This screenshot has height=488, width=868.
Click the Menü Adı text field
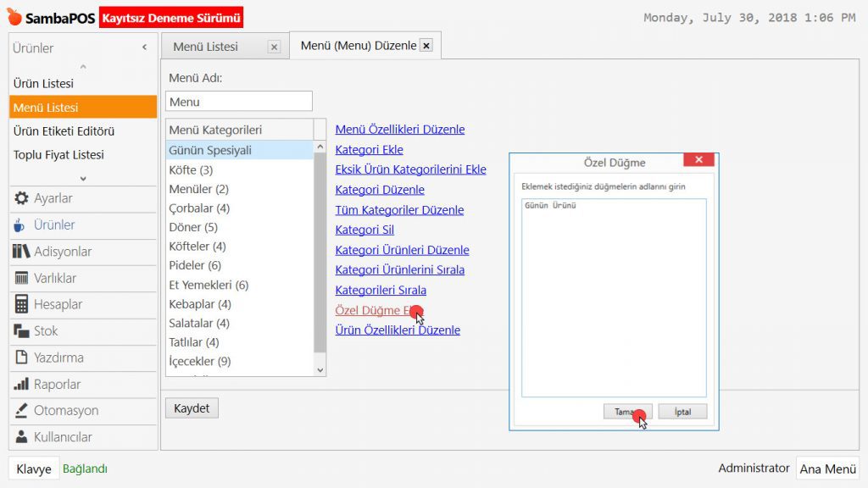[x=239, y=102]
